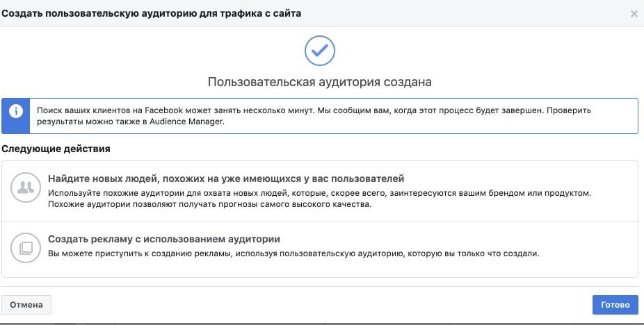Image resolution: width=644 pixels, height=325 pixels.
Task: Click the dialog title 'Создать пользовательскую аудиторию'
Action: point(151,13)
